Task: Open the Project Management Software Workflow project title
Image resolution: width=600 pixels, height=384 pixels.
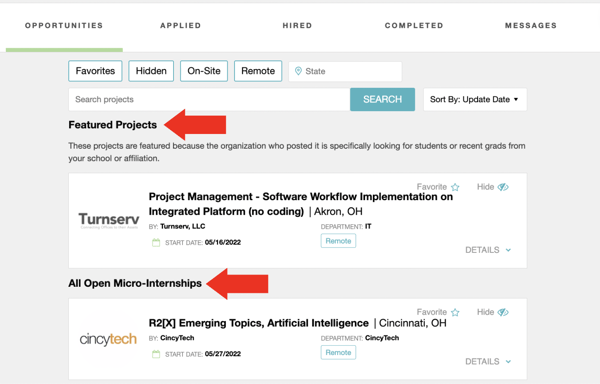Action: 301,204
